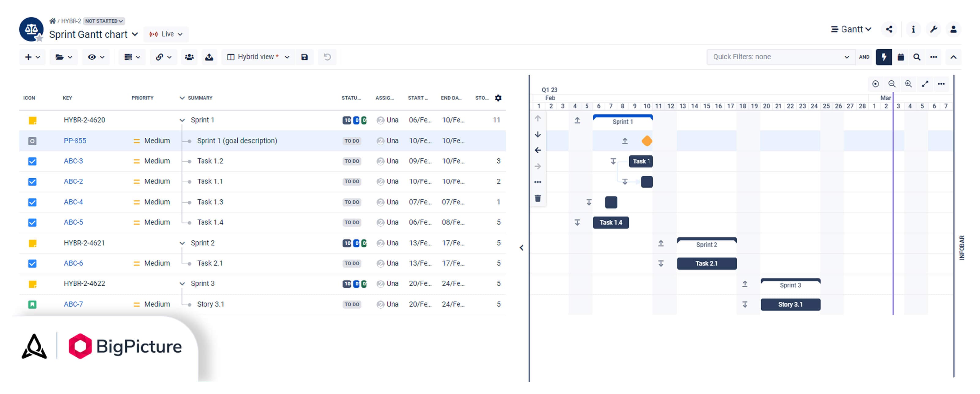Collapse the Sprint 2 tree row

click(182, 243)
